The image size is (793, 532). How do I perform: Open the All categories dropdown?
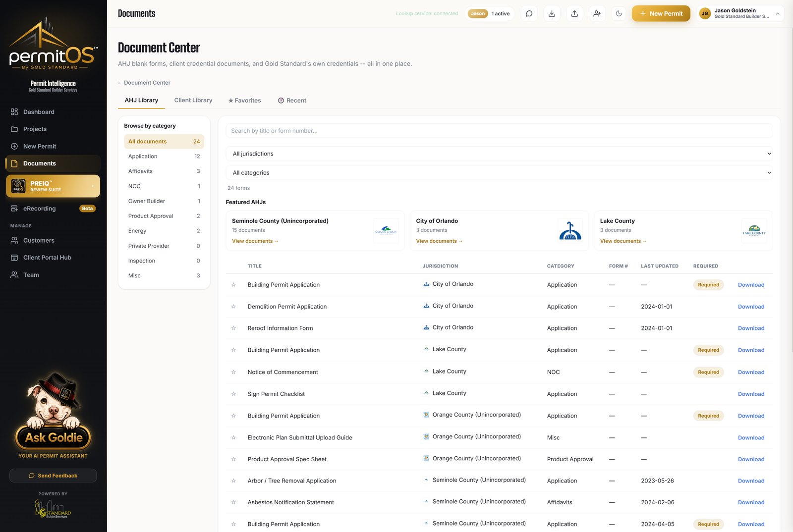(x=499, y=173)
